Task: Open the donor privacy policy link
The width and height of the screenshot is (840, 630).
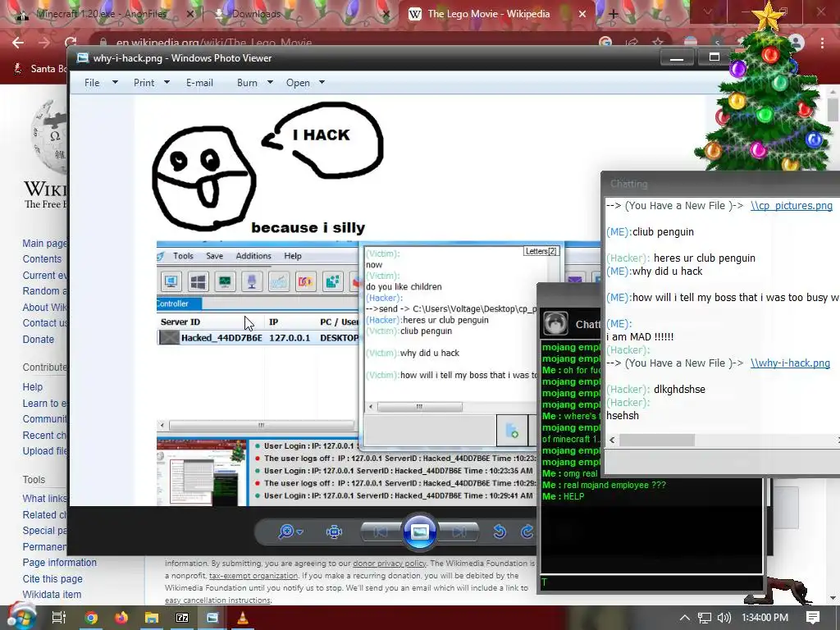Action: pos(390,563)
